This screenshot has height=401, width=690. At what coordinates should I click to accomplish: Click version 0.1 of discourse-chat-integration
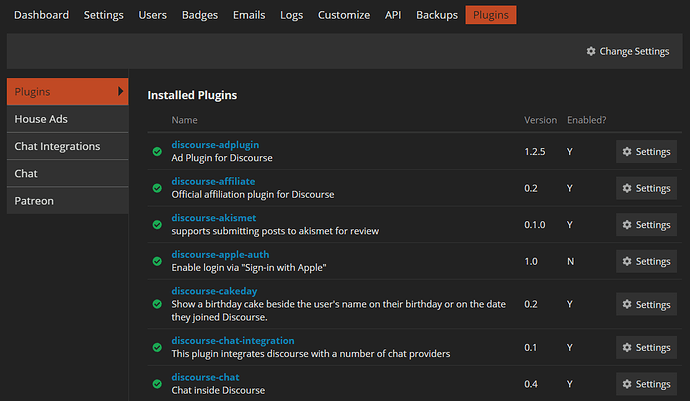(531, 347)
